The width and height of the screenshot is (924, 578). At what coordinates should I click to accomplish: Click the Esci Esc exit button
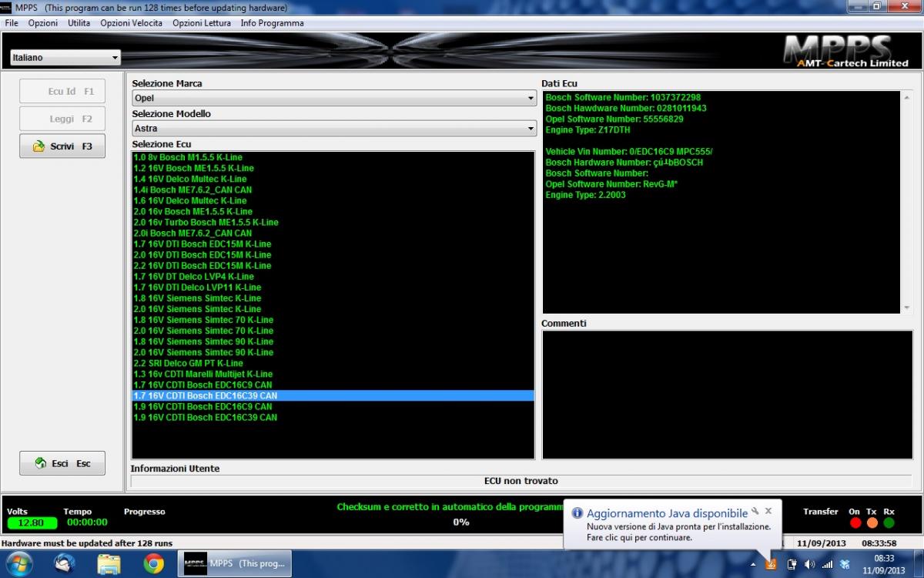(62, 463)
